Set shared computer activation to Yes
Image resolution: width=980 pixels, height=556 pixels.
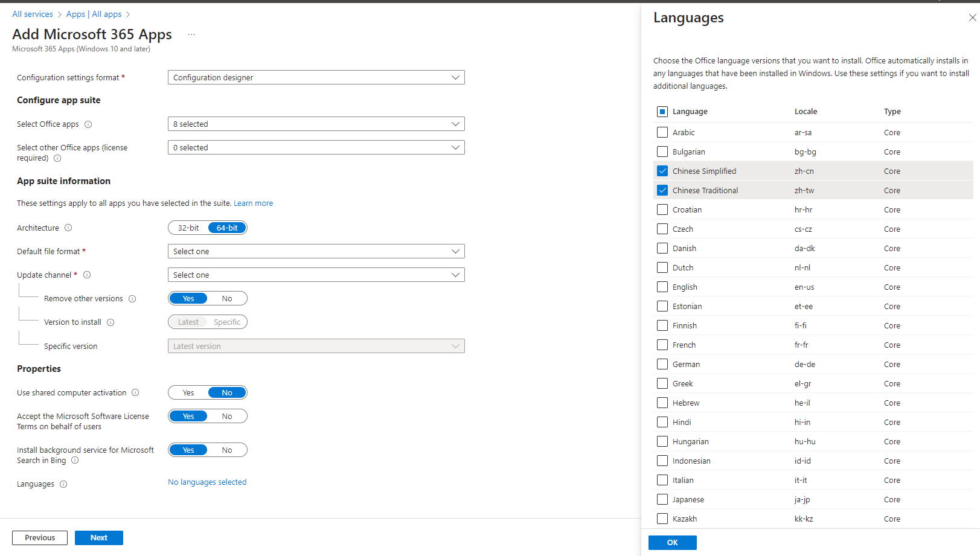[x=188, y=392]
